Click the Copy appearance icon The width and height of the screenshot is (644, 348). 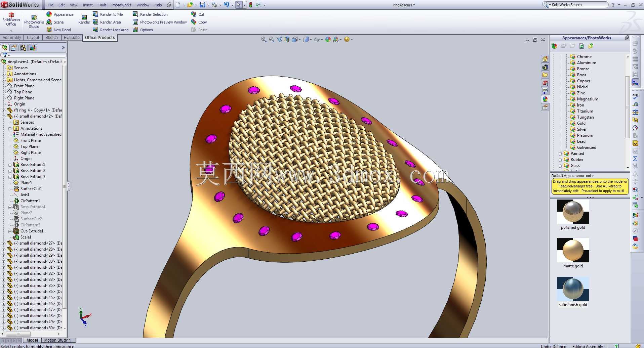pos(194,22)
